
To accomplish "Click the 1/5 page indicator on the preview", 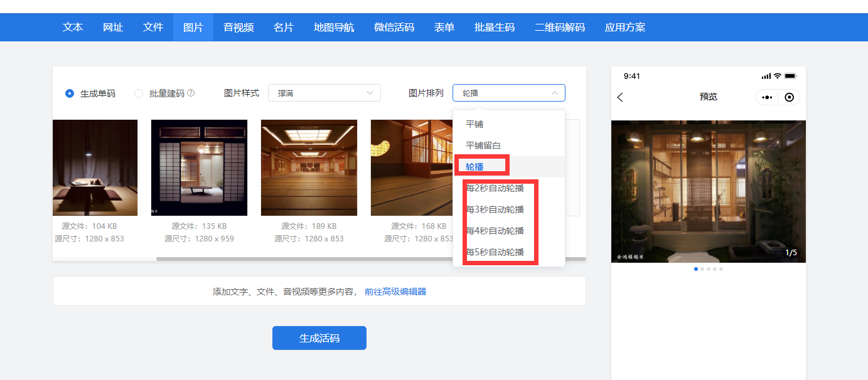I will [791, 253].
